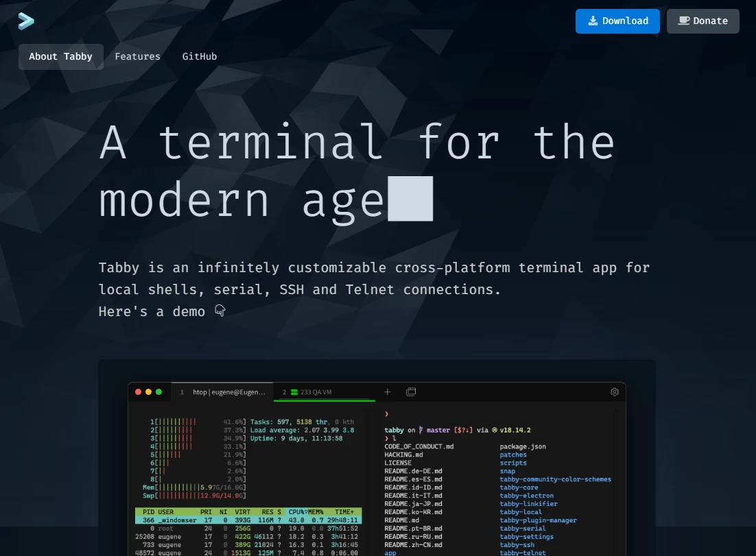Select the About Tabby tab

[x=61, y=57]
